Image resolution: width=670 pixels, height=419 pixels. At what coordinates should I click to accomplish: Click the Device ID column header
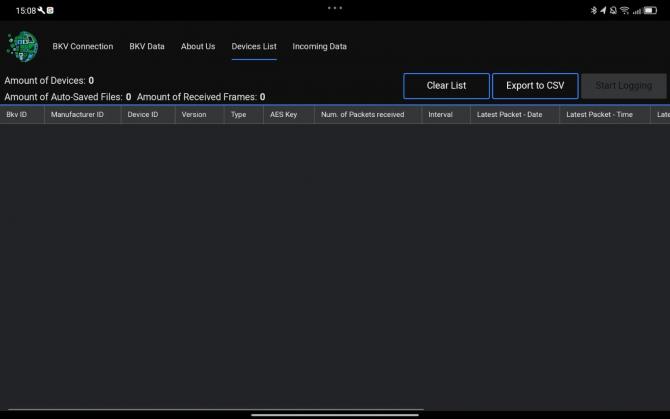pos(143,115)
